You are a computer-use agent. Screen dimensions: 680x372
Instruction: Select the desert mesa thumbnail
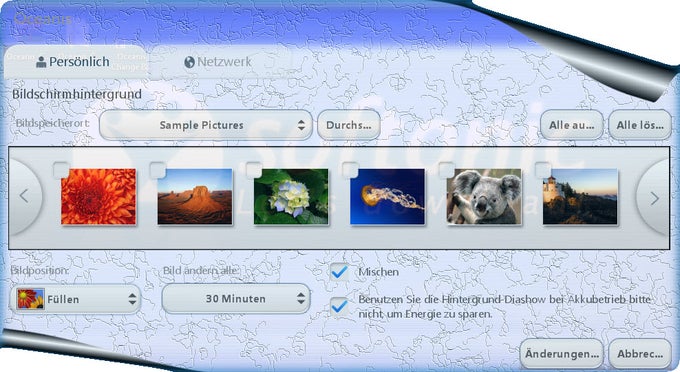pos(195,196)
